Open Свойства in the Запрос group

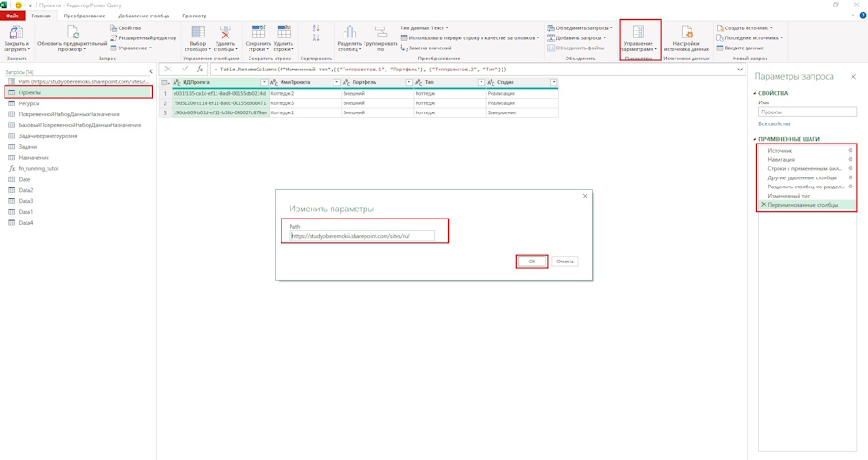[x=125, y=27]
